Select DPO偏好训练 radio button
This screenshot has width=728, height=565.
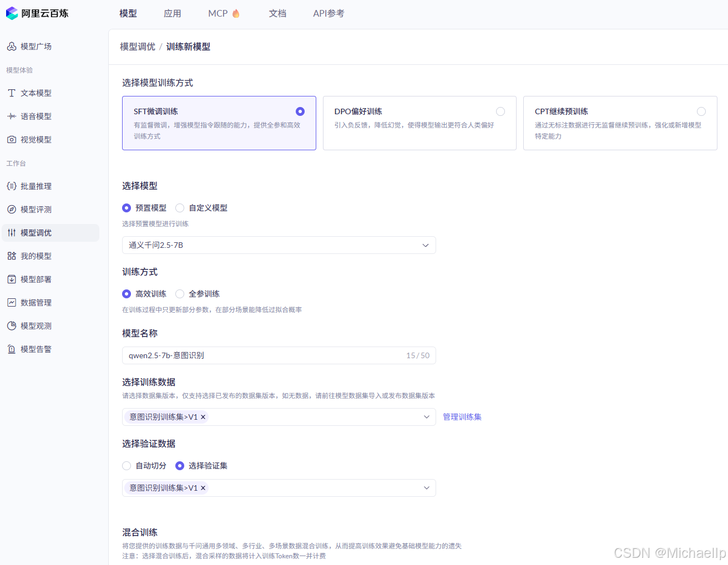(x=501, y=111)
